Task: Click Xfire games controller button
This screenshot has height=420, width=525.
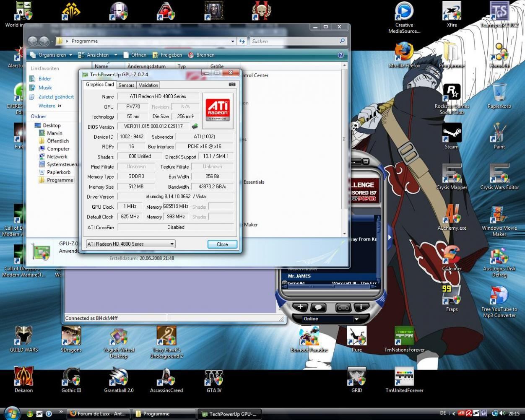Action: (x=343, y=308)
